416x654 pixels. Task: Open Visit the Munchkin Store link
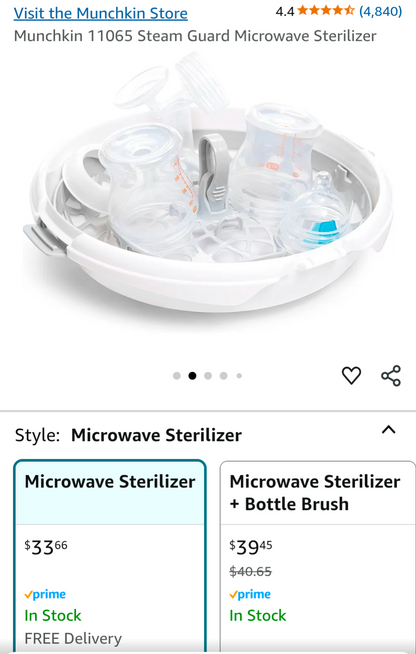tap(101, 13)
